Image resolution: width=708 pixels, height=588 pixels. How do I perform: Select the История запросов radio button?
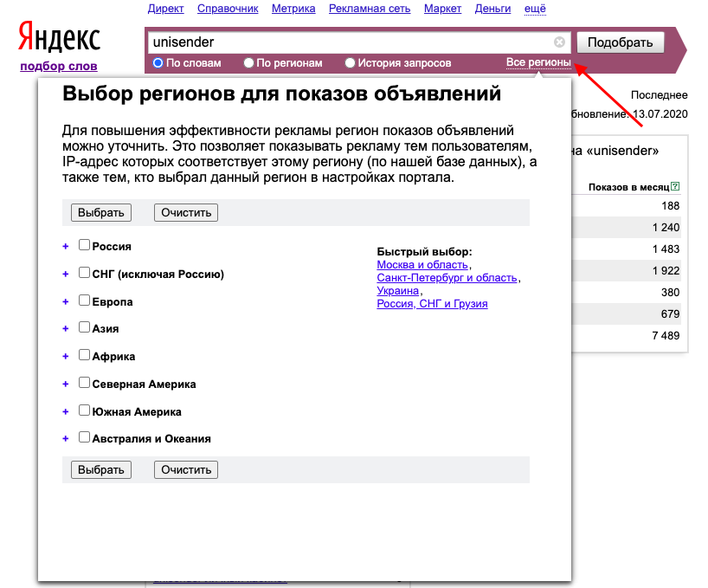tap(350, 62)
